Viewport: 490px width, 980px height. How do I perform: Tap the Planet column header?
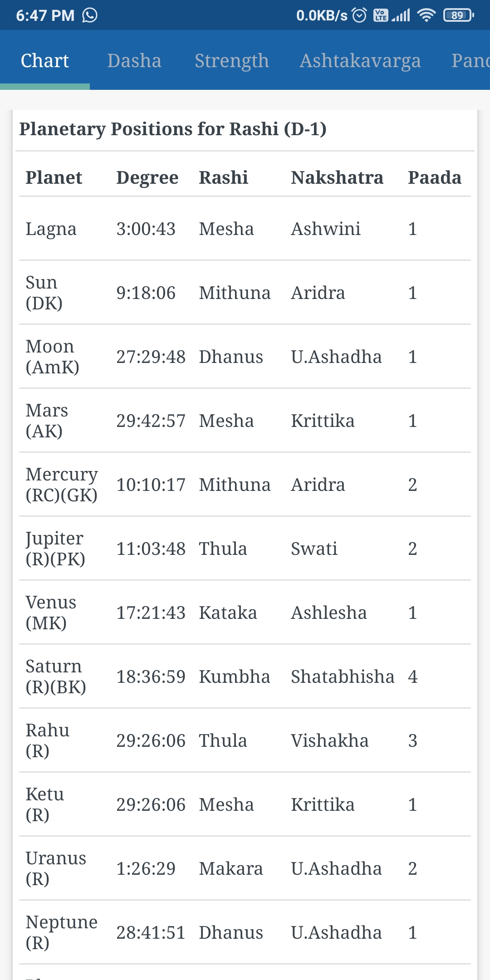[x=54, y=177]
